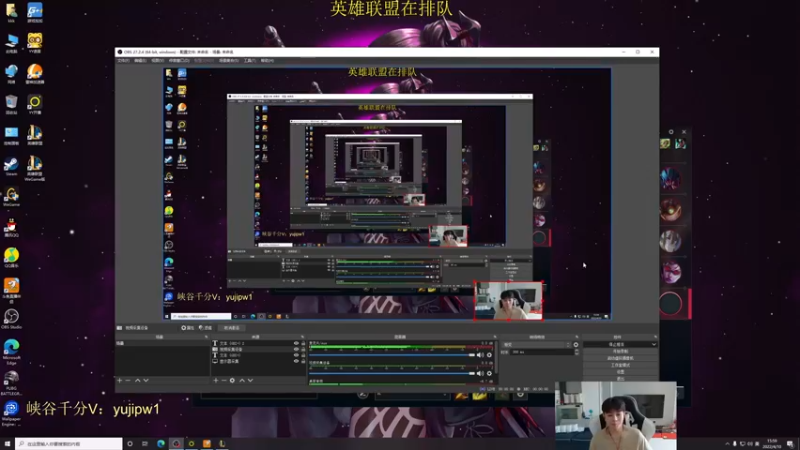Open the scene transition type dropdown

click(x=535, y=344)
